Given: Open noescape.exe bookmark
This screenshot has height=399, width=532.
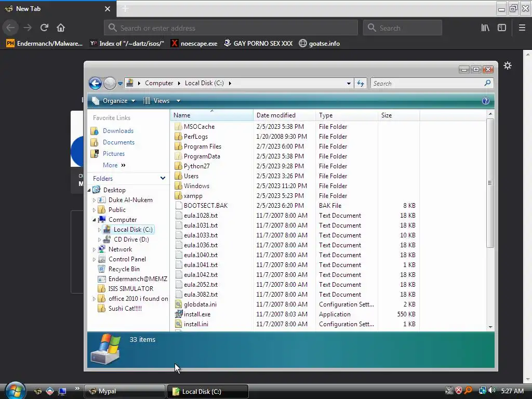Looking at the screenshot, I should (194, 44).
